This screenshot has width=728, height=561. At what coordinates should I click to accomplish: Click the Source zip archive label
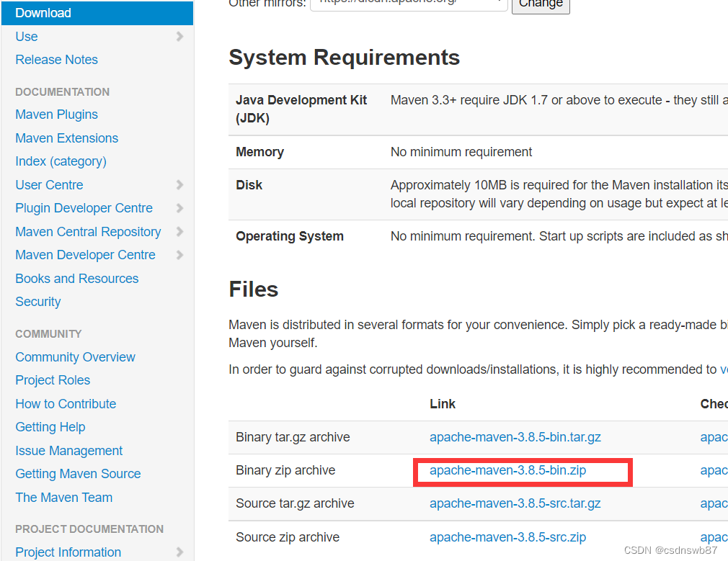[x=288, y=537]
